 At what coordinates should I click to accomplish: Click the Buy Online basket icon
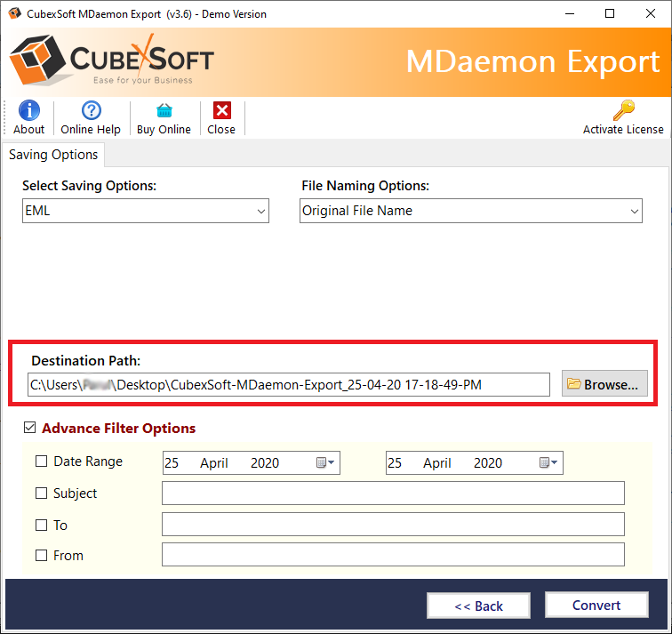[164, 111]
